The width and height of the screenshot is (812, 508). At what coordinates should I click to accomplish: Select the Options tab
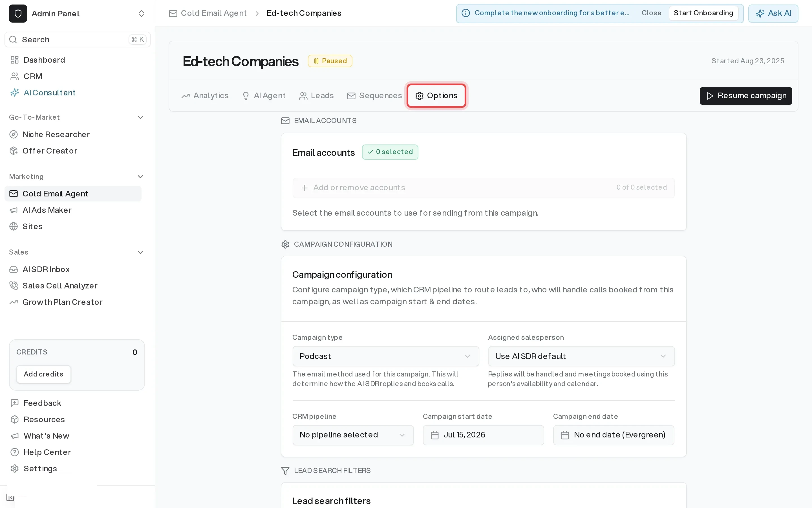point(436,96)
